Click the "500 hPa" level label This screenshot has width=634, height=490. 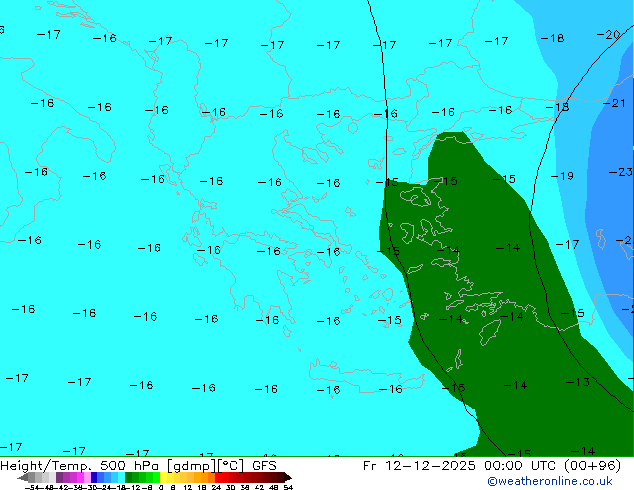tap(131, 466)
